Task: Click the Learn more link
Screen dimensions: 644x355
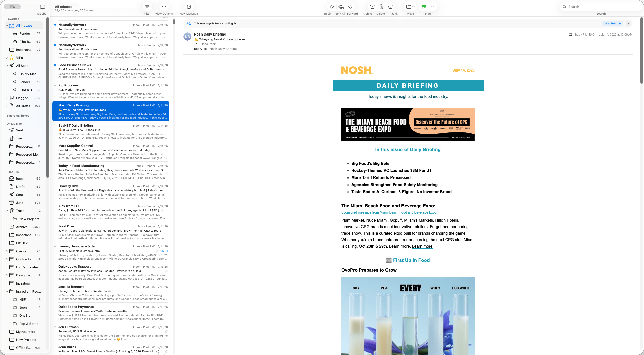Action: (422, 246)
